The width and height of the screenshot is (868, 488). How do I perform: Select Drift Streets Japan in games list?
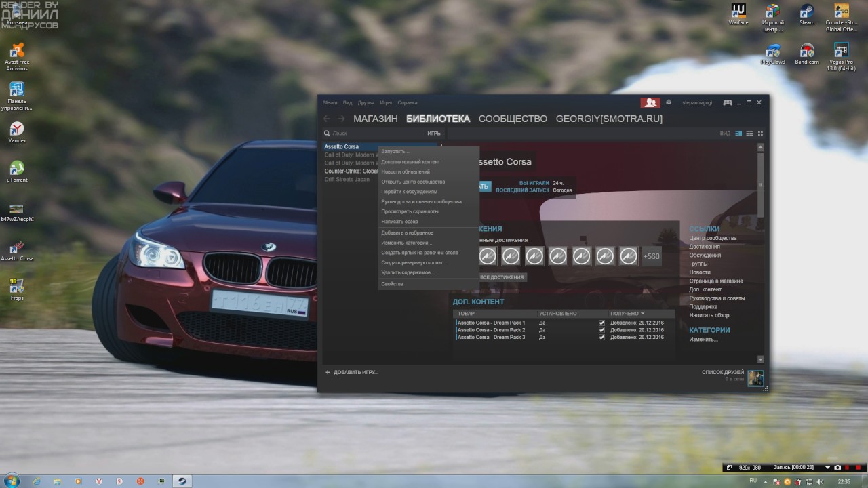point(347,180)
